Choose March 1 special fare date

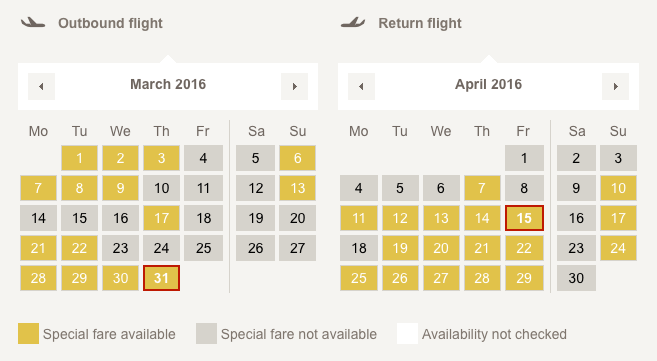point(79,158)
